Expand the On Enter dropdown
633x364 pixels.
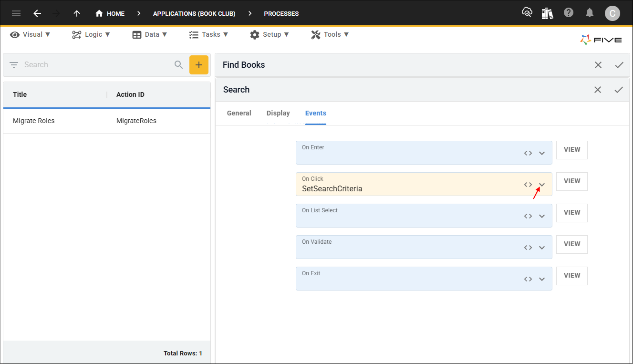click(542, 153)
